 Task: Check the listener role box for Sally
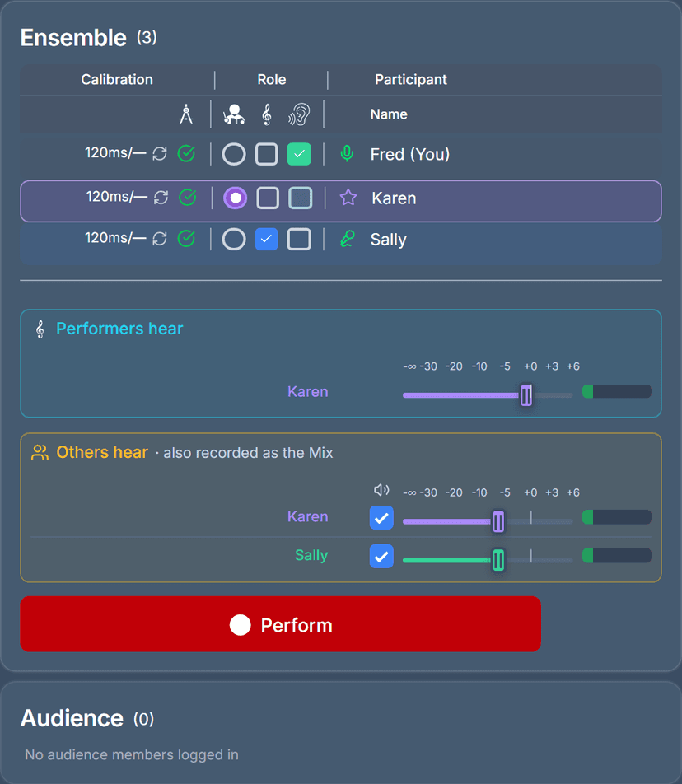pyautogui.click(x=299, y=240)
